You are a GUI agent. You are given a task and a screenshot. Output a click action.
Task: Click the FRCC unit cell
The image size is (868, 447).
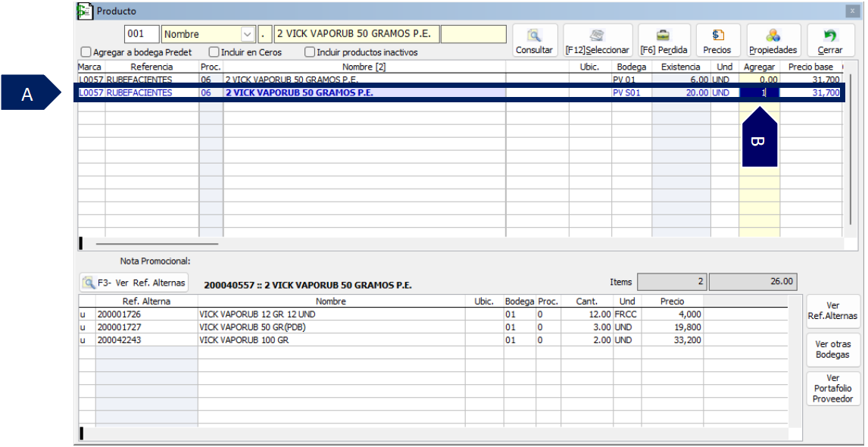[626, 314]
